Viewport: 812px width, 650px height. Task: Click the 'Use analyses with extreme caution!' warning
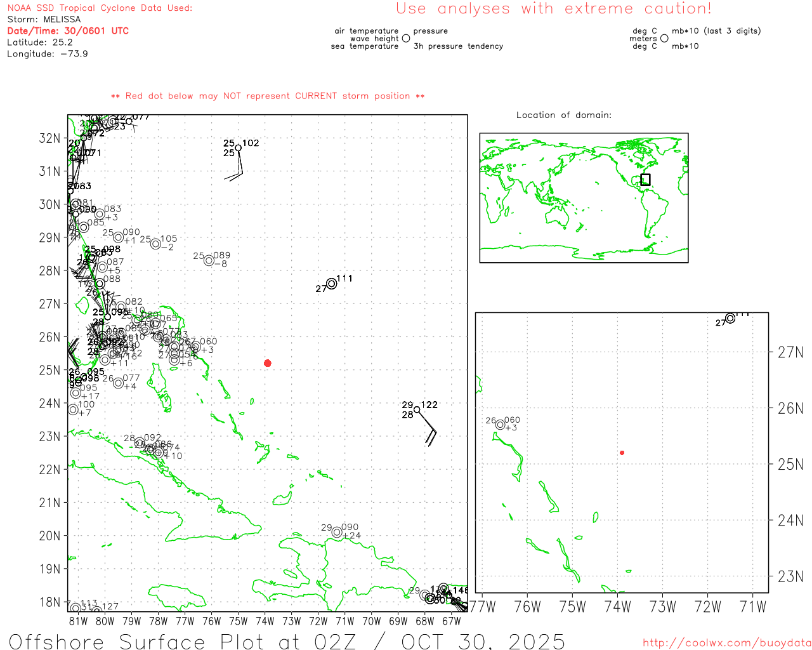[x=554, y=9]
